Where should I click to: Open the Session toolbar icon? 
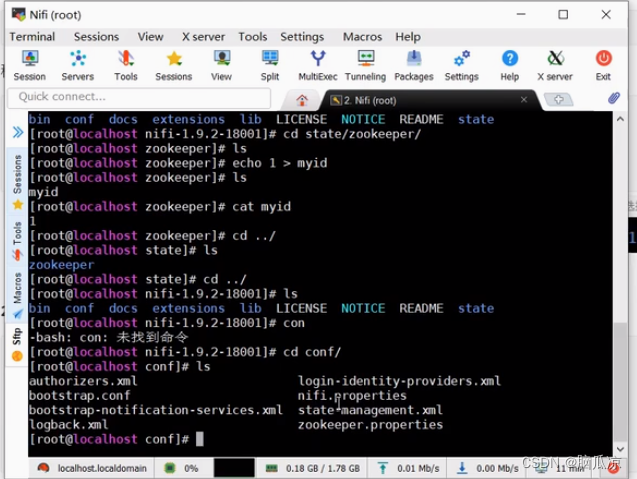pyautogui.click(x=30, y=65)
